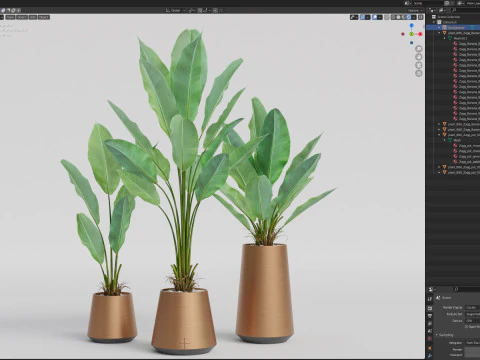The image size is (480, 360).
Task: Switch to wireframe viewport shading
Action: coord(394,17)
